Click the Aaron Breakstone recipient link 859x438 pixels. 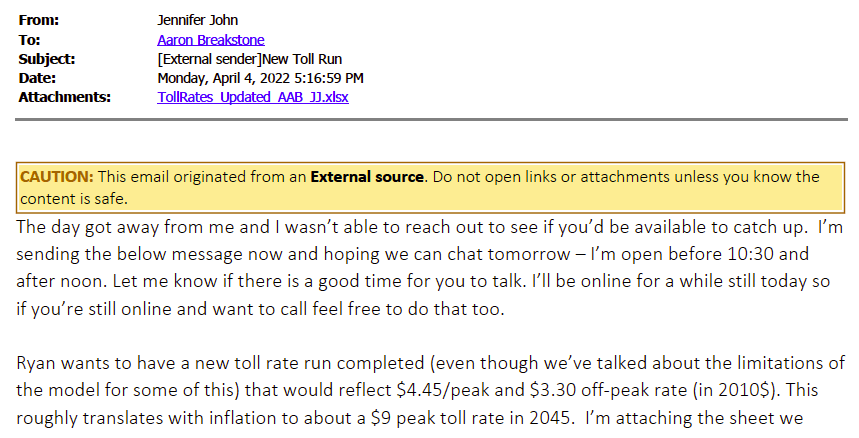click(209, 40)
